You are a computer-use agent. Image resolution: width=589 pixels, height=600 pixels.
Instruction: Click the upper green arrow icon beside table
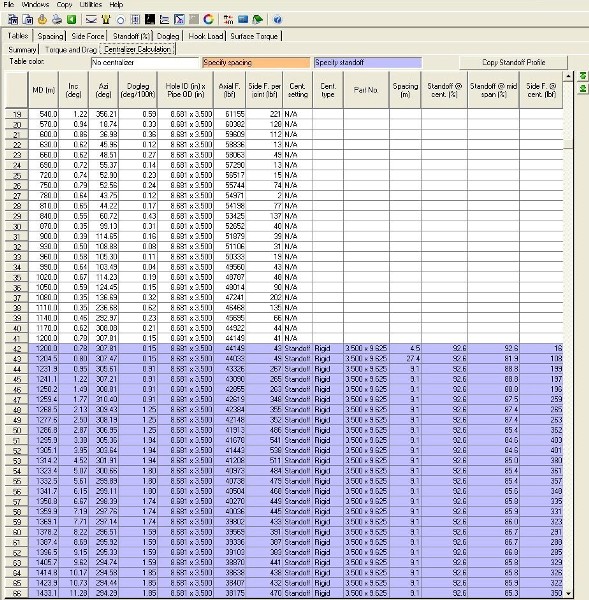[x=582, y=76]
